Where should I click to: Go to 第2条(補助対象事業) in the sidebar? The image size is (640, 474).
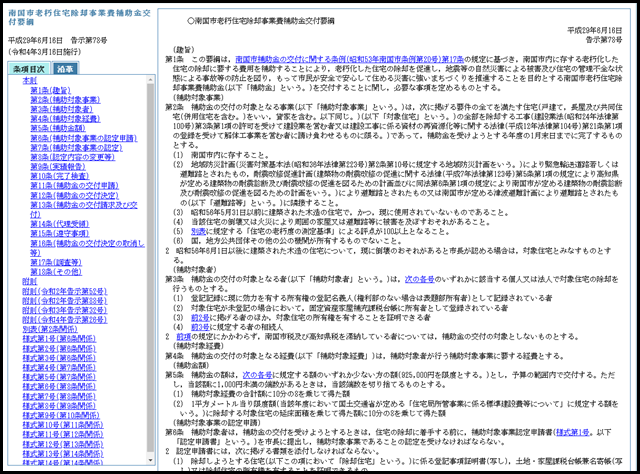click(64, 100)
